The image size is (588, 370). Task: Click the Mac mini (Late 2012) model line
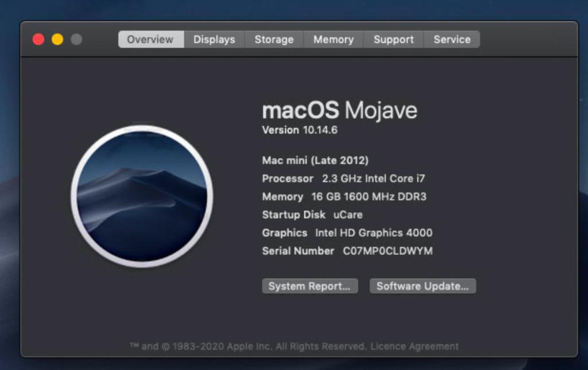315,160
